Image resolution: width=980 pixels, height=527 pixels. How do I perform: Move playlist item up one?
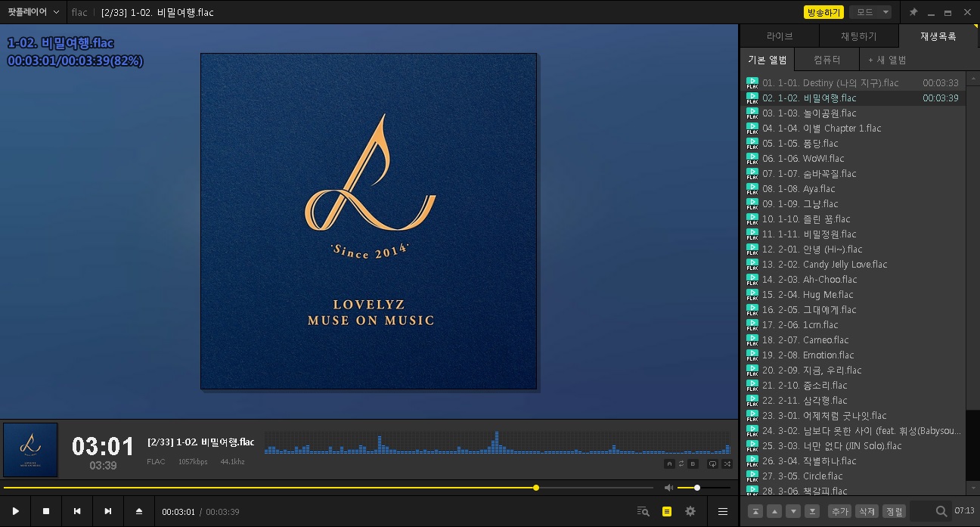pos(774,511)
